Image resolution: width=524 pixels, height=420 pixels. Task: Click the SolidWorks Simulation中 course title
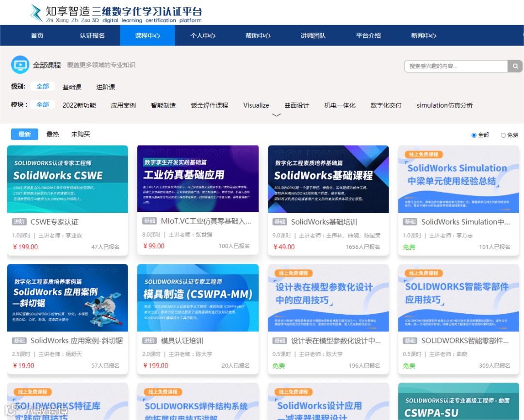(x=465, y=222)
